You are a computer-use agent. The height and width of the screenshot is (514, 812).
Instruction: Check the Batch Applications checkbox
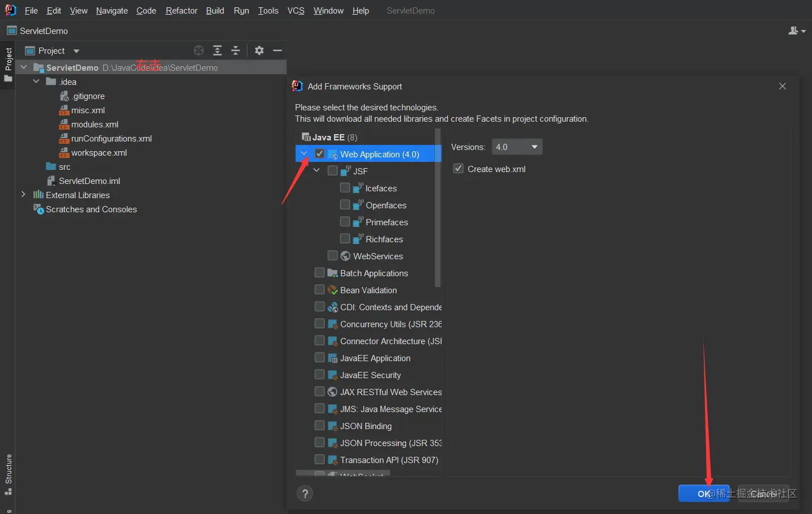(320, 272)
